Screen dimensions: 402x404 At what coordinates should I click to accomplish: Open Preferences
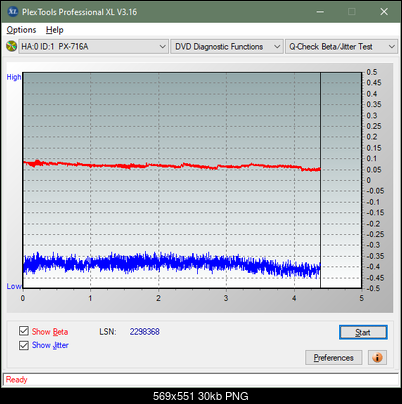(333, 358)
